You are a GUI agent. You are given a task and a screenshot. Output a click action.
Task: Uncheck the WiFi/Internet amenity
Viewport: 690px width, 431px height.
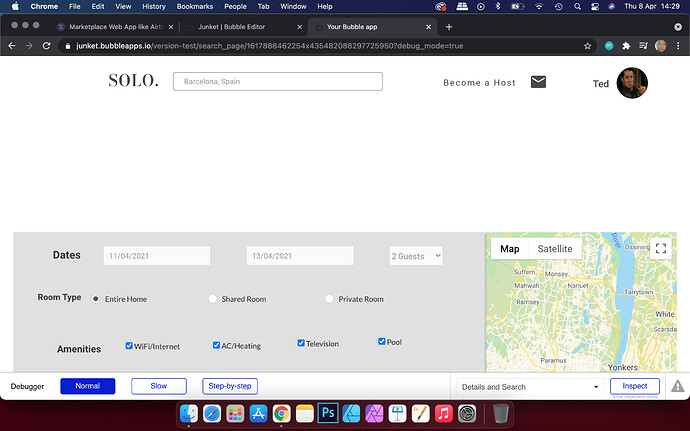click(x=129, y=346)
